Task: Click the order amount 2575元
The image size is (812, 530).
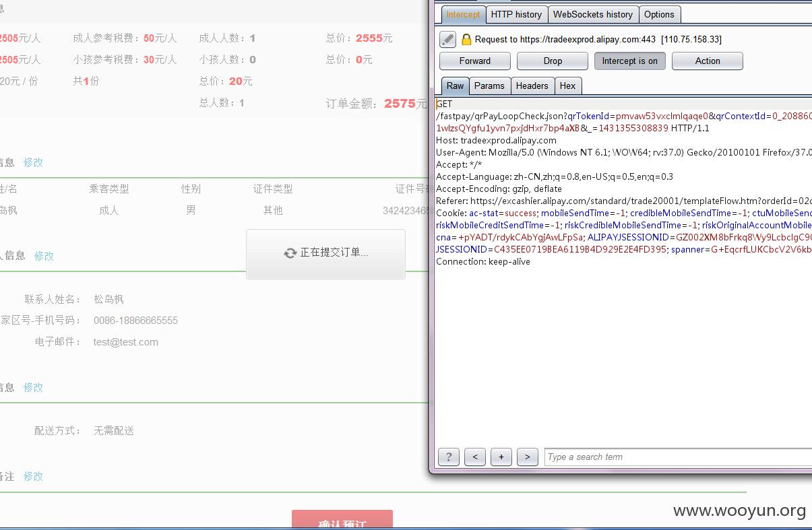Action: tap(405, 104)
